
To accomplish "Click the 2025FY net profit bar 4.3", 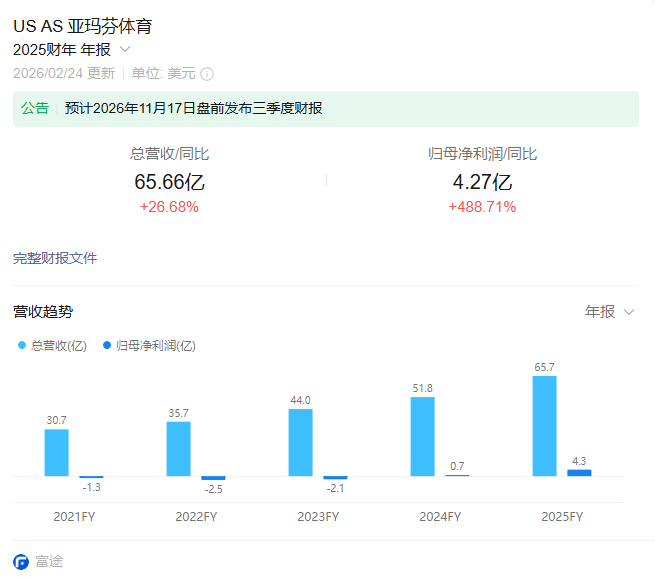I will (579, 473).
